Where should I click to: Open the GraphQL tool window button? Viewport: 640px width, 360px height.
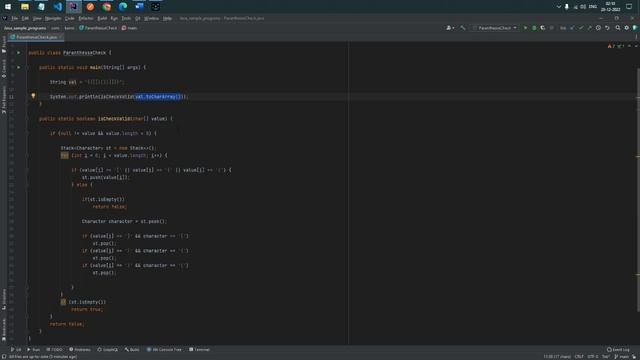click(108, 350)
